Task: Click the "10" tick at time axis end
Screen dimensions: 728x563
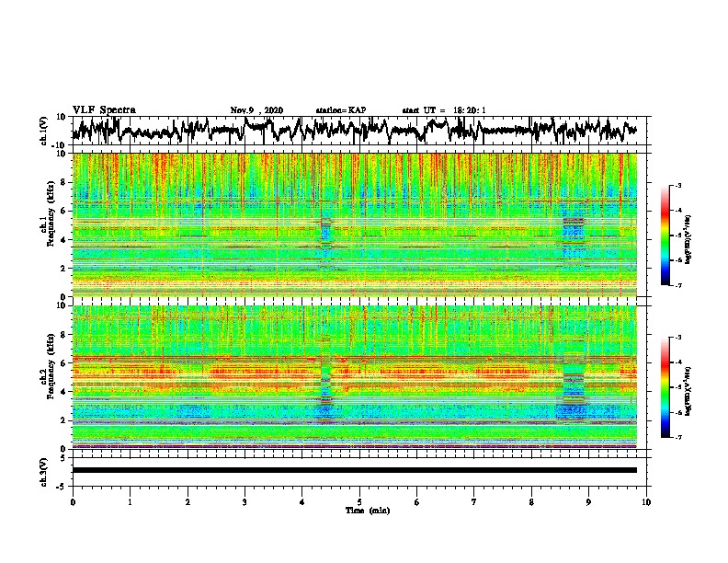Action: click(646, 502)
